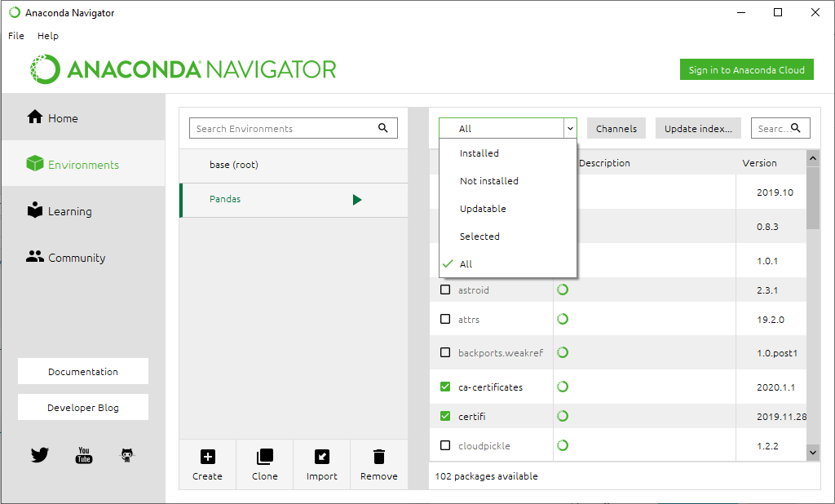
Task: Click the Anaconda logo in the title bar
Action: pyautogui.click(x=15, y=12)
